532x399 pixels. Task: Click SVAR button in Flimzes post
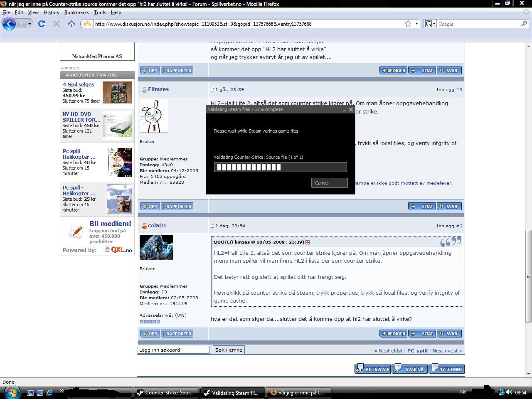tap(448, 207)
